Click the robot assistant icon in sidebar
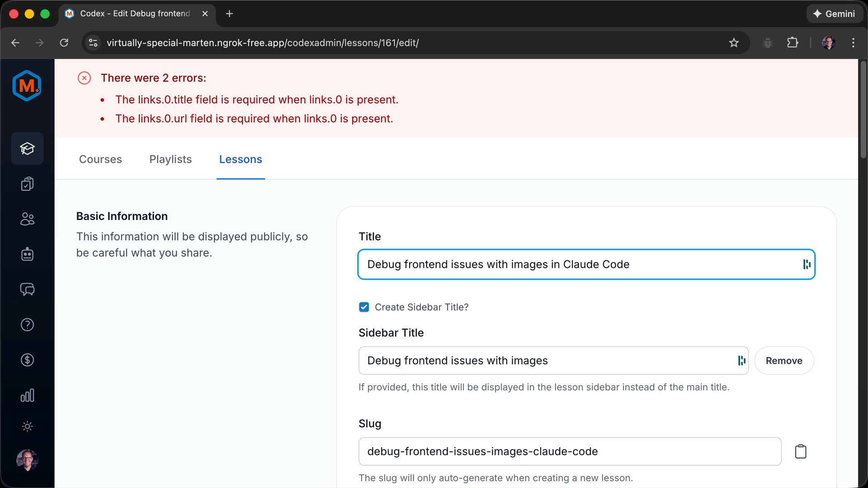Viewport: 868px width, 488px height. pyautogui.click(x=27, y=253)
